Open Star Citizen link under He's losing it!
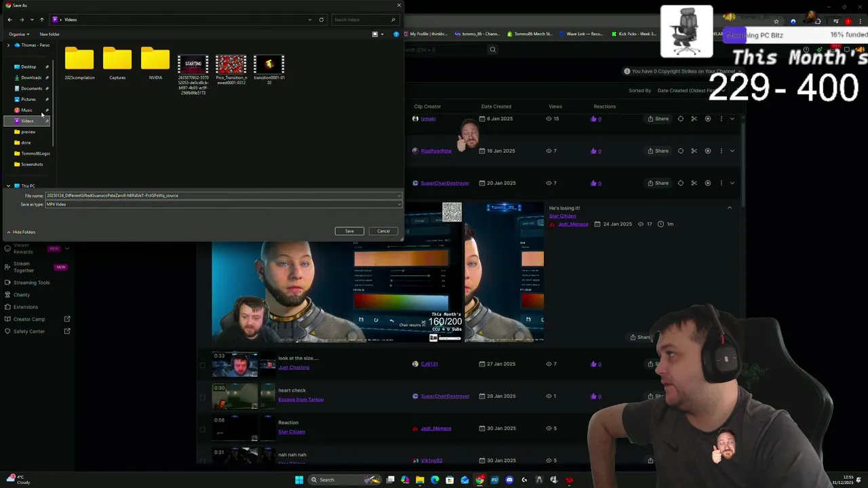The image size is (868, 488). pyautogui.click(x=562, y=216)
